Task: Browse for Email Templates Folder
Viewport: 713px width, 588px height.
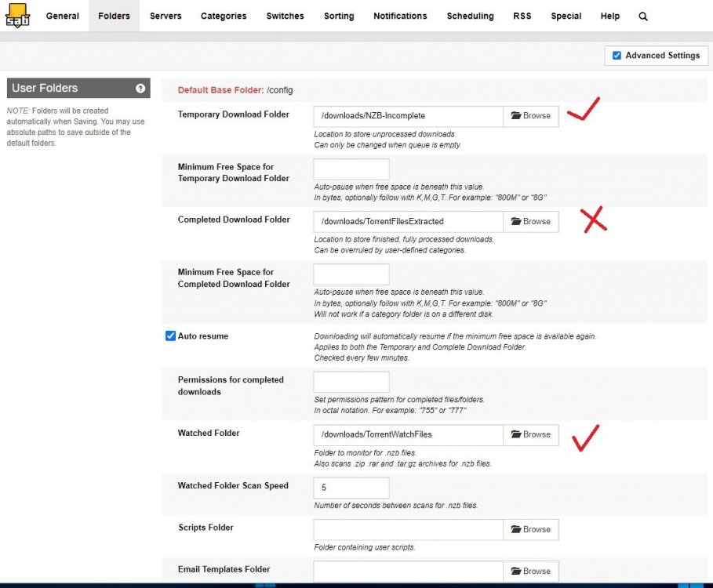Action: pyautogui.click(x=531, y=572)
